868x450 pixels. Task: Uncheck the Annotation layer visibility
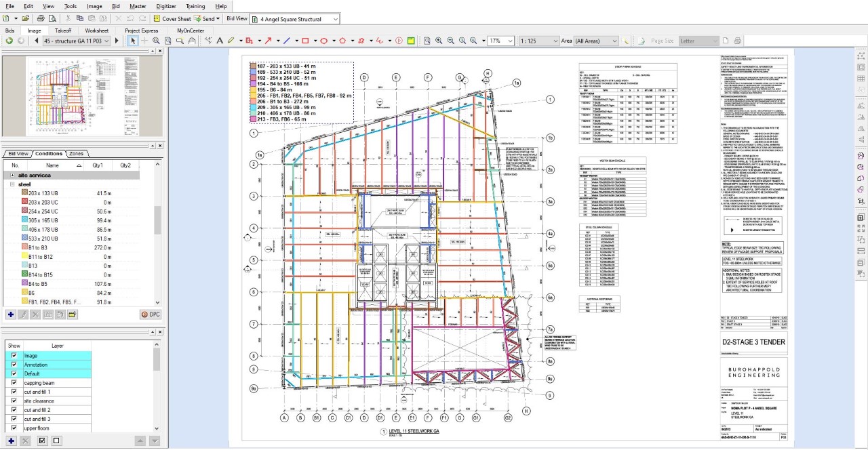[x=14, y=365]
